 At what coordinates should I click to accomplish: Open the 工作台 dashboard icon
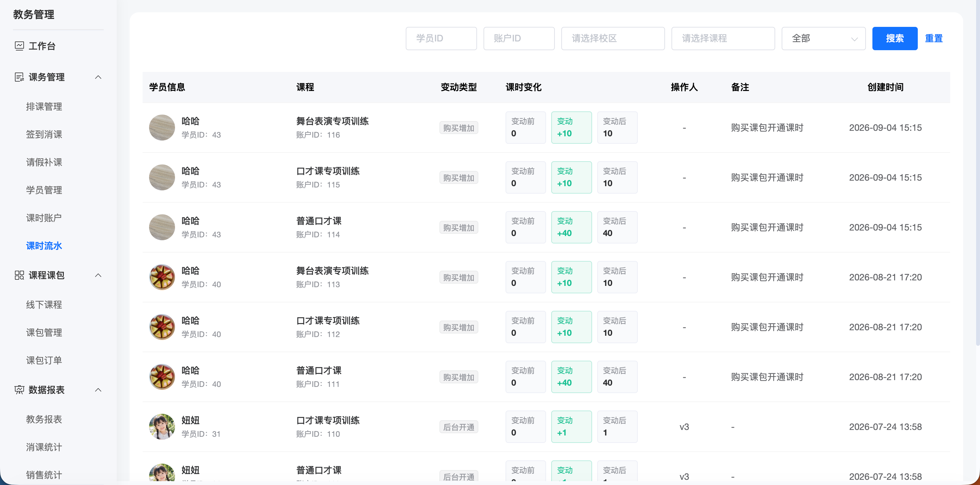tap(19, 46)
